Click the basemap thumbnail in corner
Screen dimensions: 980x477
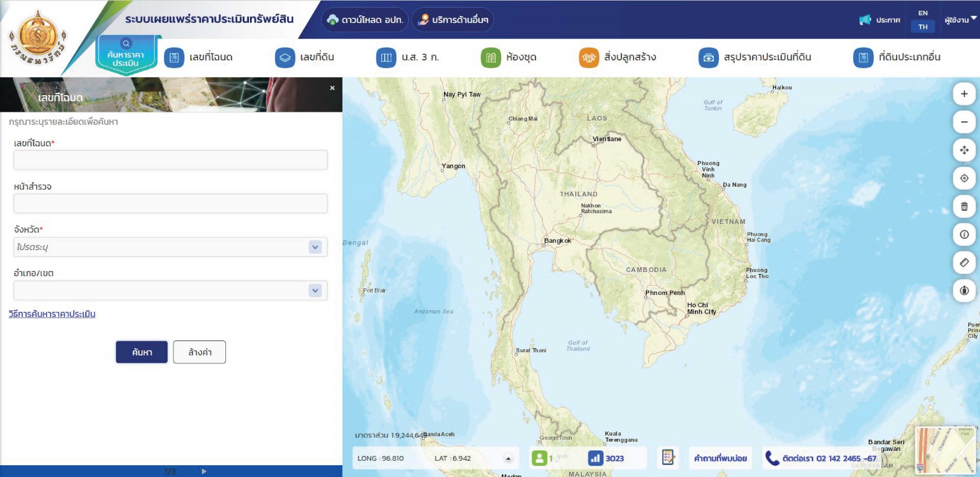point(945,450)
